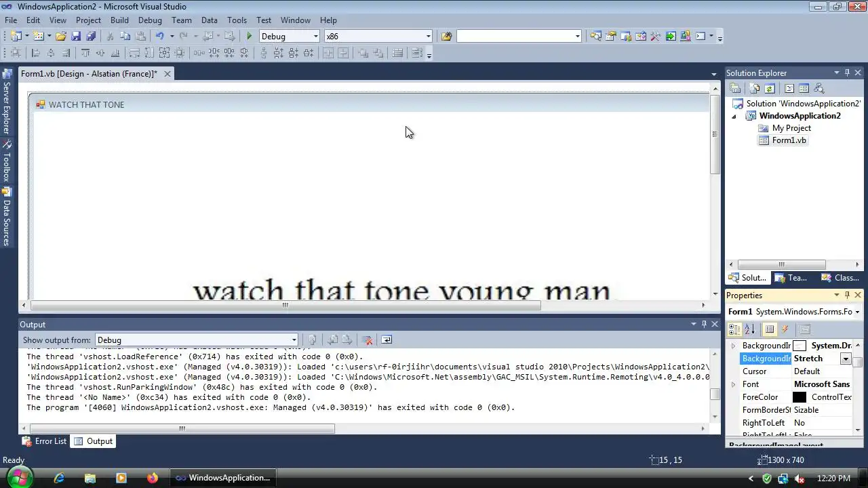This screenshot has height=488, width=868.
Task: Click the Windows Start orb
Action: tap(19, 477)
